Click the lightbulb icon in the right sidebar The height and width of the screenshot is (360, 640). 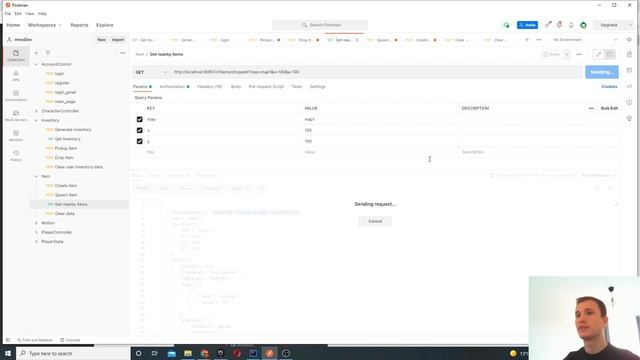pyautogui.click(x=629, y=118)
